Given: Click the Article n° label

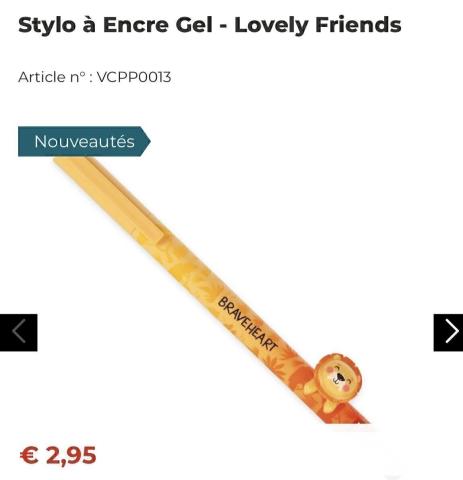Looking at the screenshot, I should 53,77.
